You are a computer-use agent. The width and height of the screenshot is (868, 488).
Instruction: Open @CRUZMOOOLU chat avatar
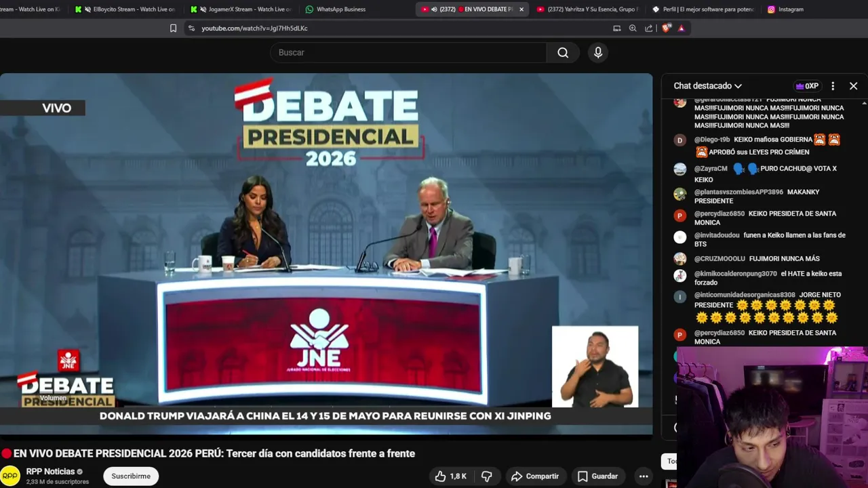point(679,259)
